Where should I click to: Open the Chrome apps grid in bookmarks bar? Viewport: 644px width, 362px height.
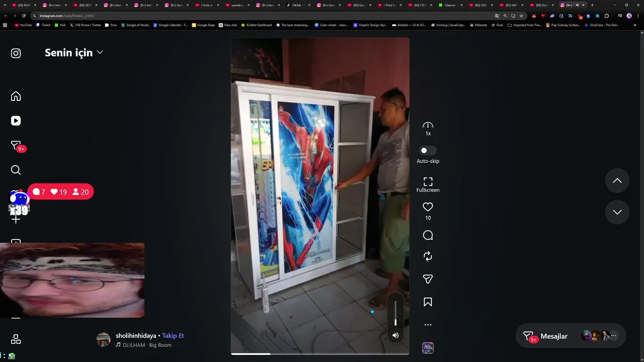[6, 25]
